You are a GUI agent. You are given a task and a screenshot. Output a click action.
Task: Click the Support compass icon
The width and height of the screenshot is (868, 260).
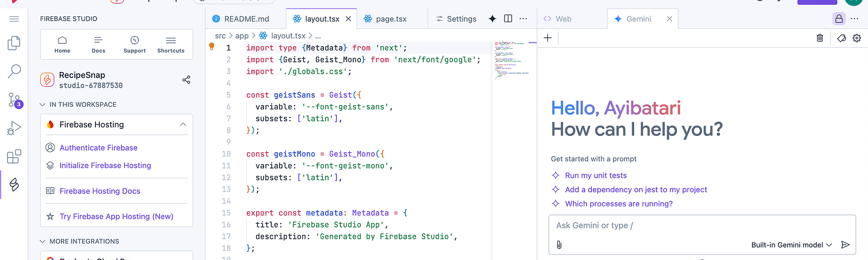point(135,44)
